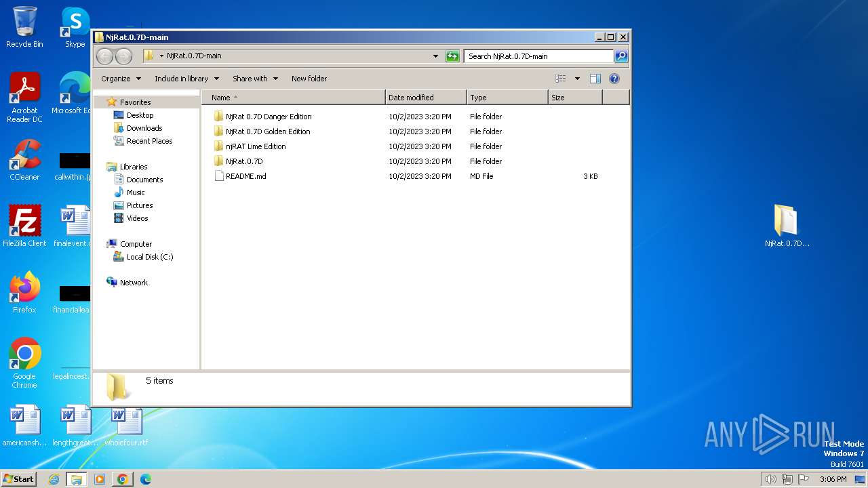Image resolution: width=868 pixels, height=488 pixels.
Task: Click the CCleaner desktop icon
Action: 24,160
